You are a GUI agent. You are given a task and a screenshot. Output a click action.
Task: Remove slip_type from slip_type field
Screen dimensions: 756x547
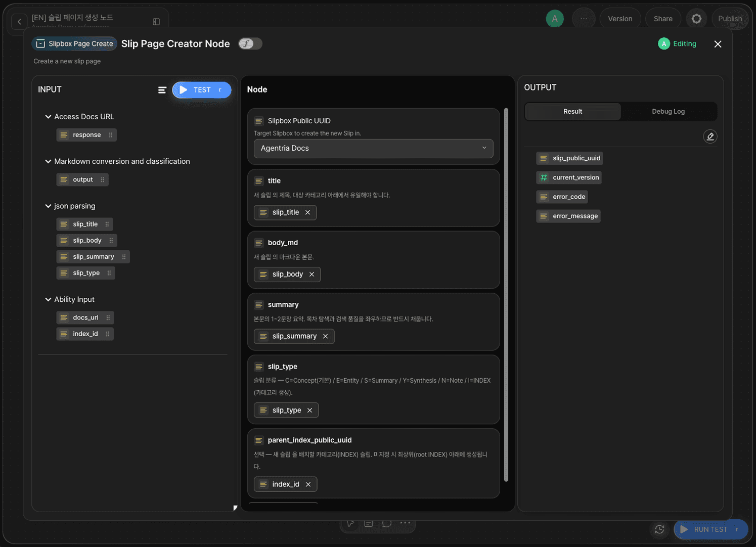[x=309, y=411]
